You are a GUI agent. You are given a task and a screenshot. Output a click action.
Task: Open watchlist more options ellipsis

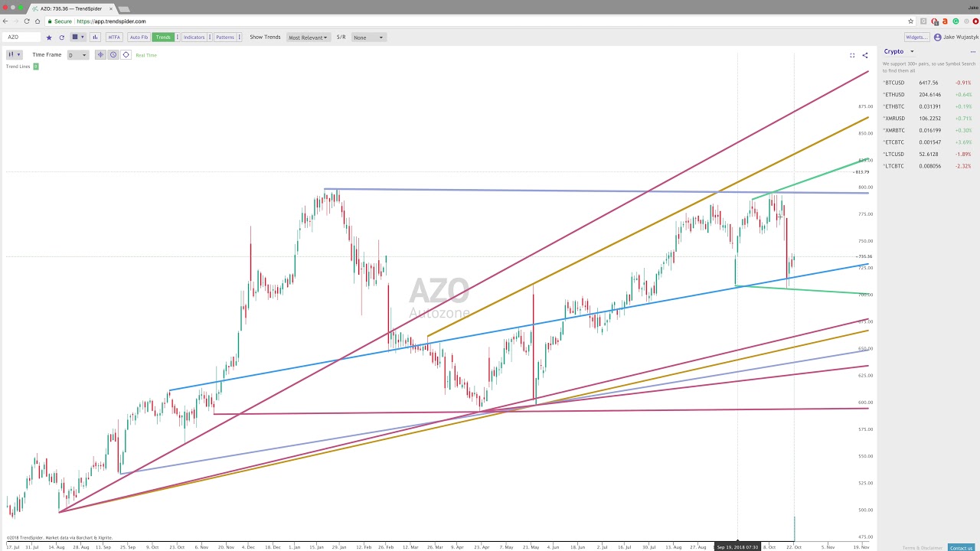[x=972, y=51]
